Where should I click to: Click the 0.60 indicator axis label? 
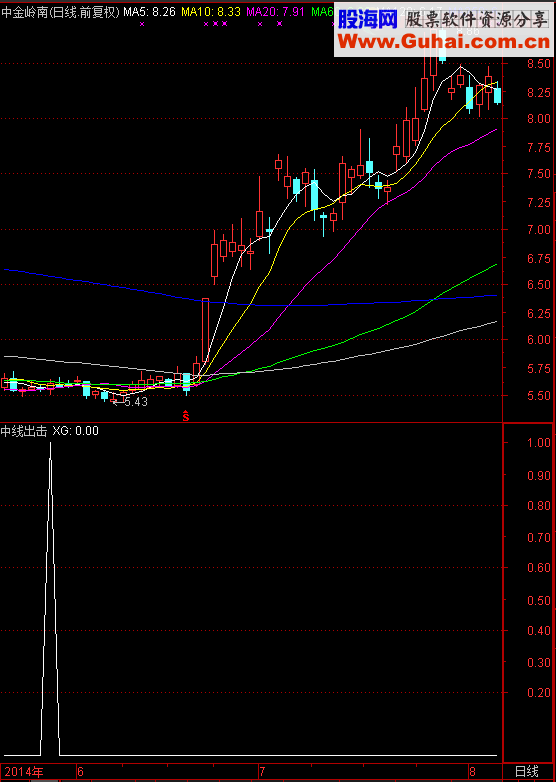tap(540, 568)
